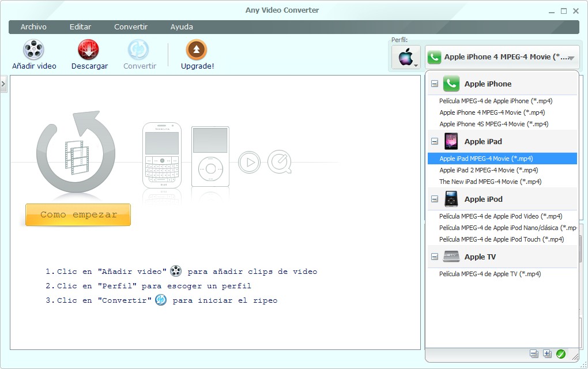The width and height of the screenshot is (588, 369).
Task: Collapse the Apple iPod group
Action: (x=435, y=199)
